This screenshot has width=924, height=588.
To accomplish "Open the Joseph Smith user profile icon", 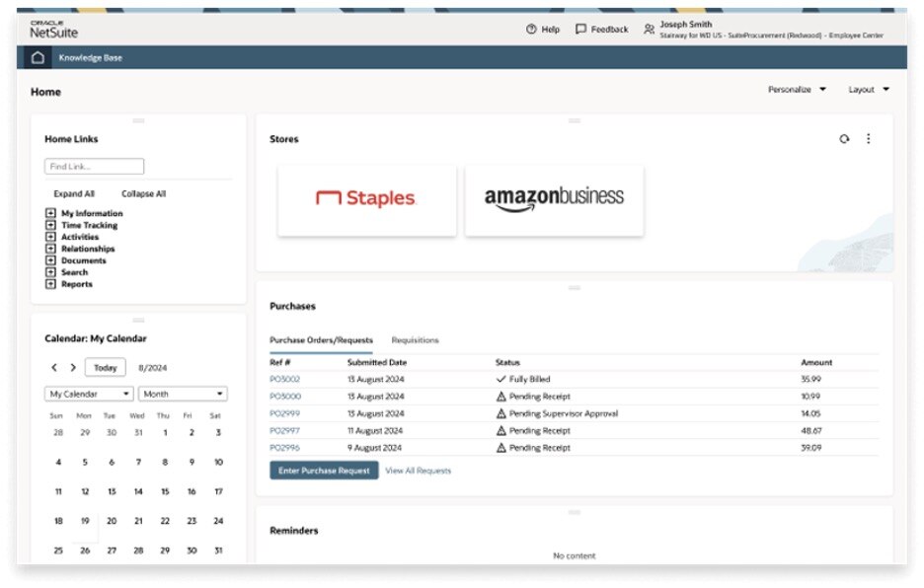I will (649, 30).
